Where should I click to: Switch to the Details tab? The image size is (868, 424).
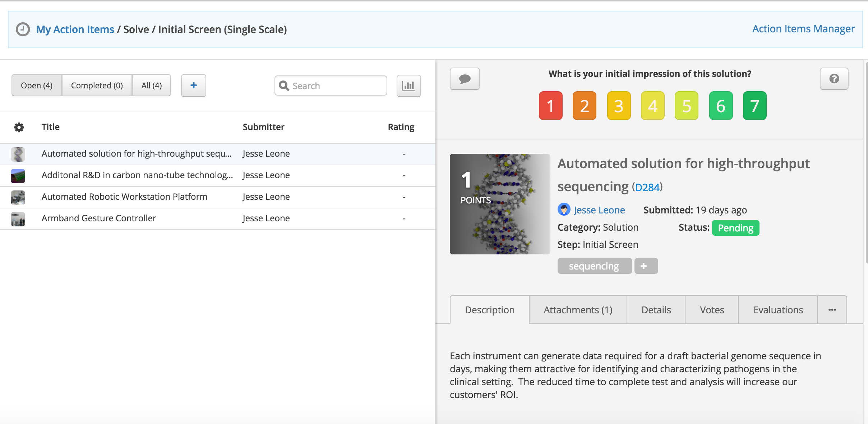(656, 310)
